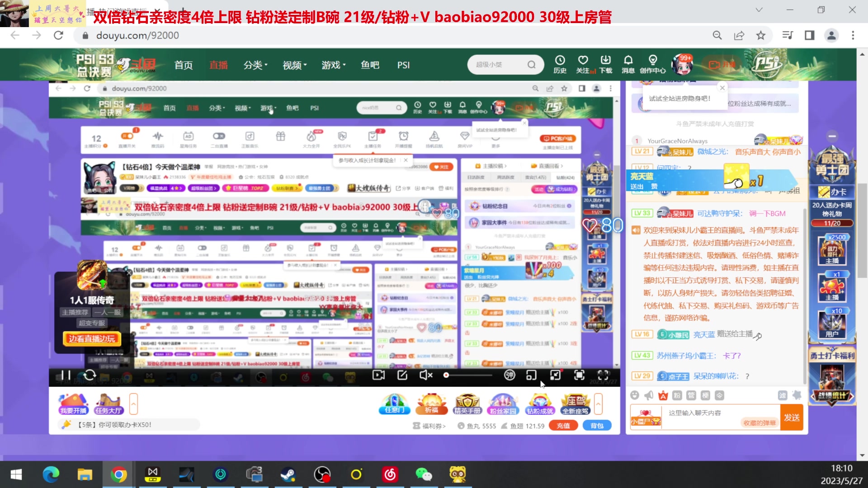Toggle the 粉 fan filter in chat toolbar
This screenshot has width=868, height=488.
pyautogui.click(x=677, y=395)
